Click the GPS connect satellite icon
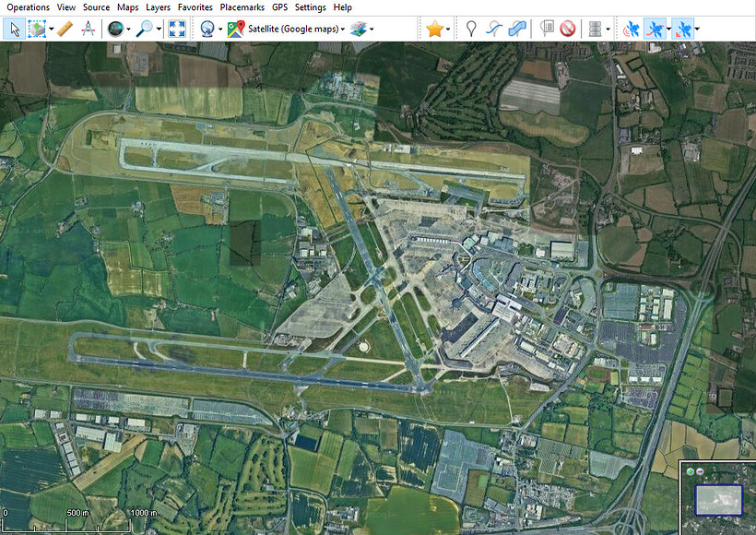The width and height of the screenshot is (756, 535). 632,29
